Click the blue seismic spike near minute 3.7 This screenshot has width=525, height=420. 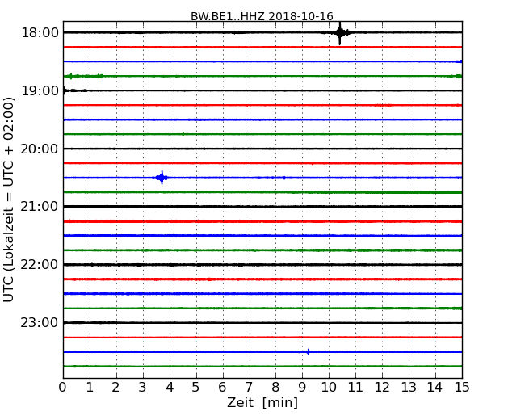[162, 178]
